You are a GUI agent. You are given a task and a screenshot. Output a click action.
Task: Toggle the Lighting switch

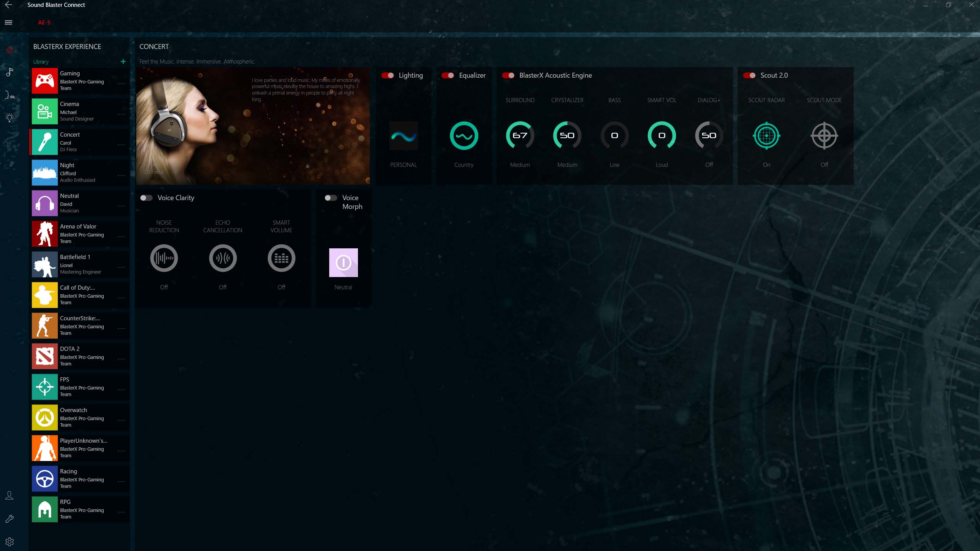387,75
